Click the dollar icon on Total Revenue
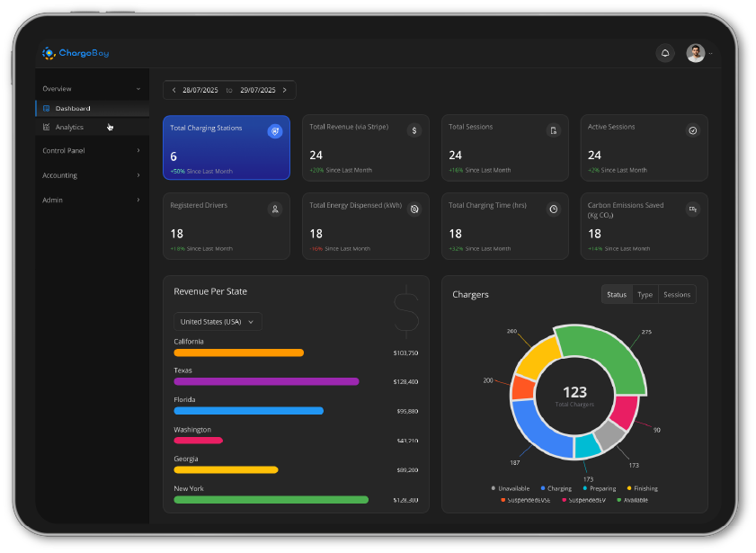 click(414, 130)
